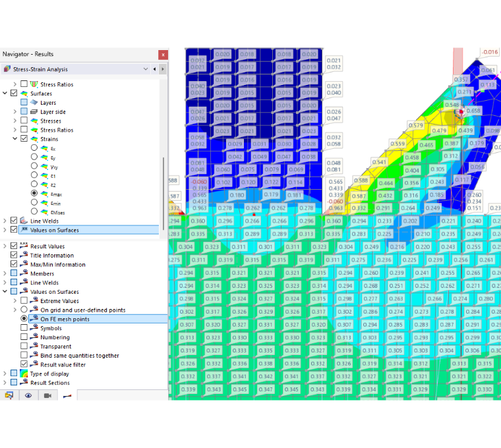Click the Members display icon
This screenshot has height=448, width=501.
pyautogui.click(x=24, y=273)
